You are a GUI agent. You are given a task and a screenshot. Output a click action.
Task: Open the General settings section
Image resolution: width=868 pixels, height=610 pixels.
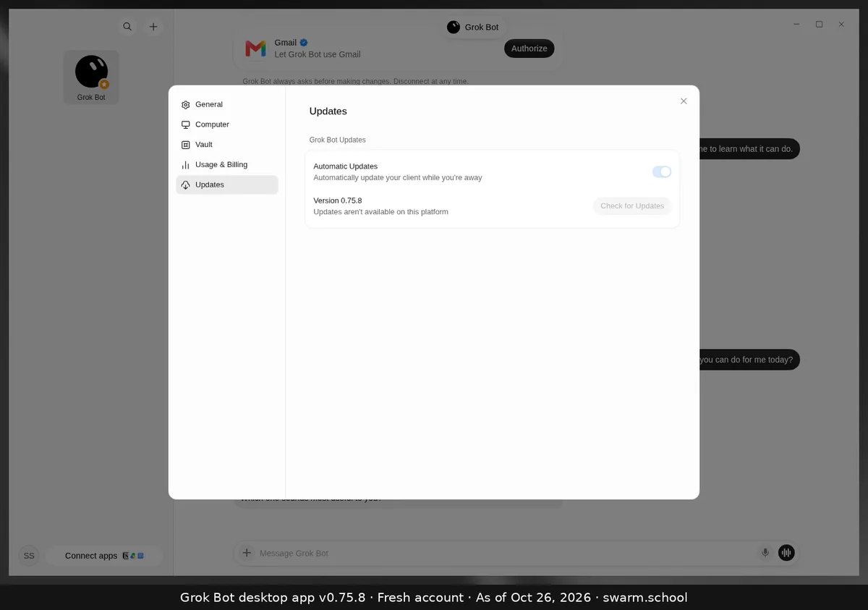click(226, 104)
